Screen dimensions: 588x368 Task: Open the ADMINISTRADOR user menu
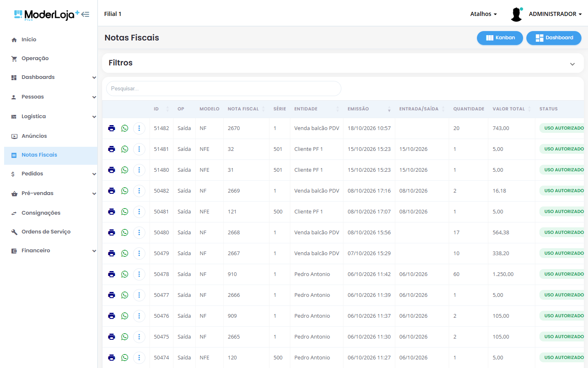(555, 14)
